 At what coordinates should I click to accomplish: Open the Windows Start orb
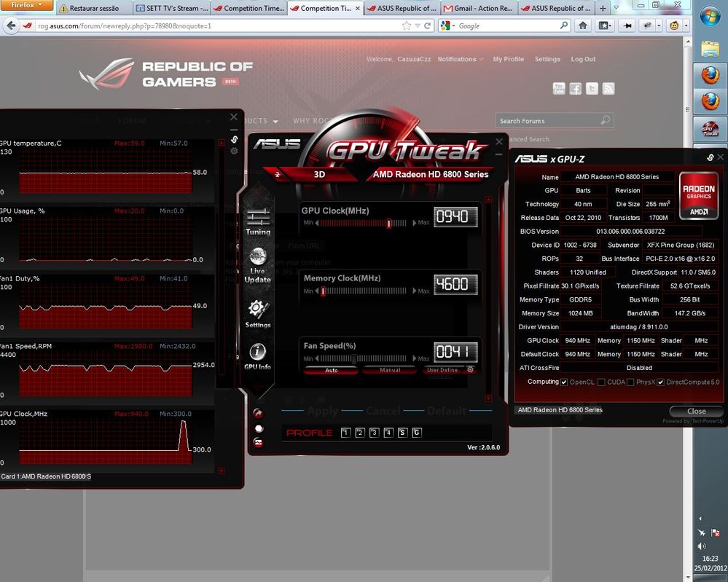(711, 18)
